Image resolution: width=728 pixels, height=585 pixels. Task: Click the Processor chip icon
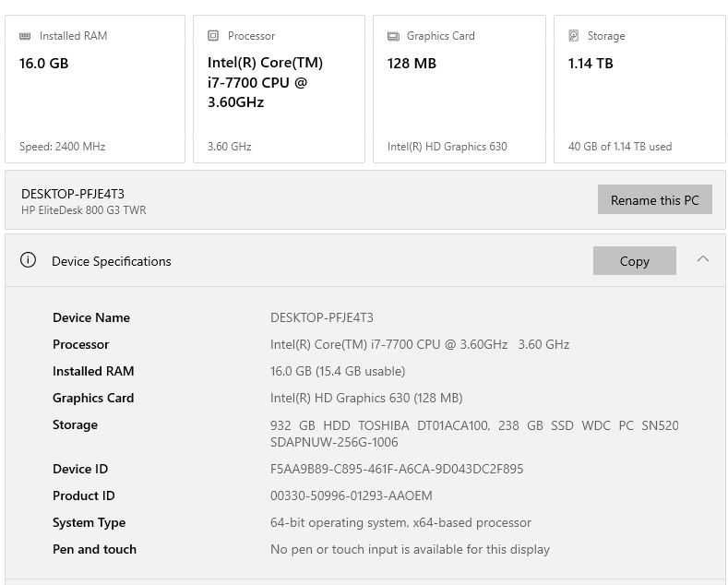click(x=213, y=36)
